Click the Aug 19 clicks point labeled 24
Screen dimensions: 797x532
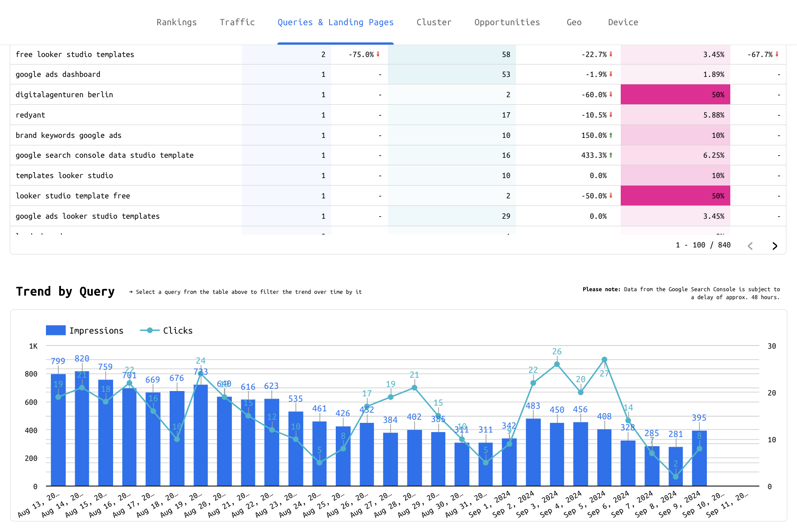(201, 373)
